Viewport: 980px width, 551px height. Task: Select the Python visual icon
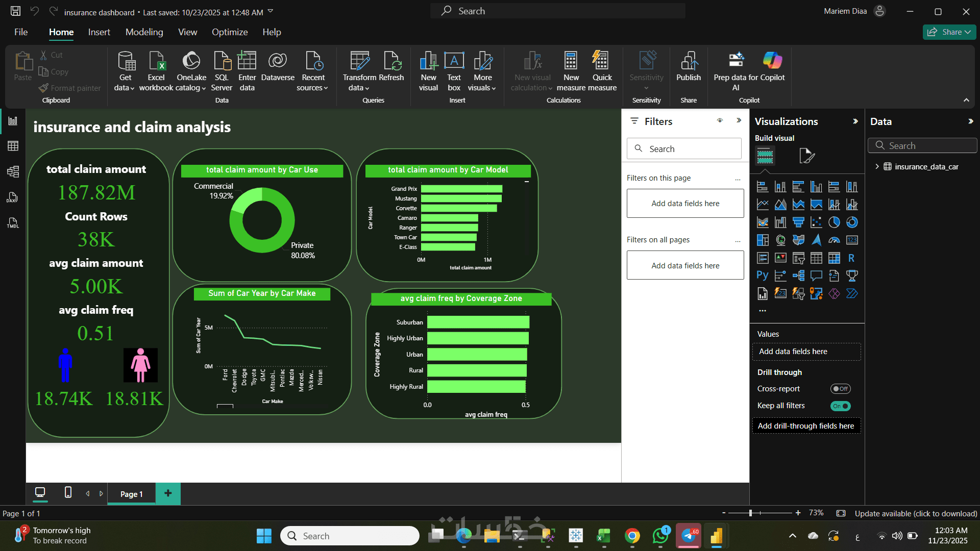(x=762, y=276)
